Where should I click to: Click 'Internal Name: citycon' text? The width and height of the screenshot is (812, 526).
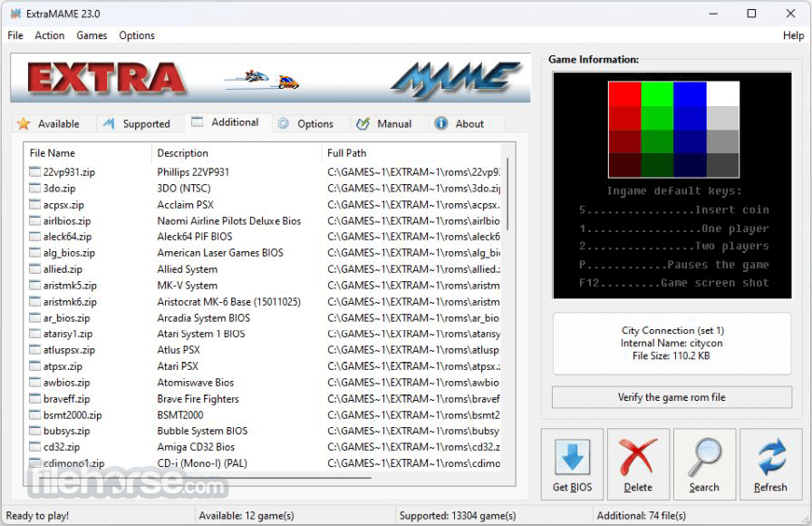coord(672,343)
